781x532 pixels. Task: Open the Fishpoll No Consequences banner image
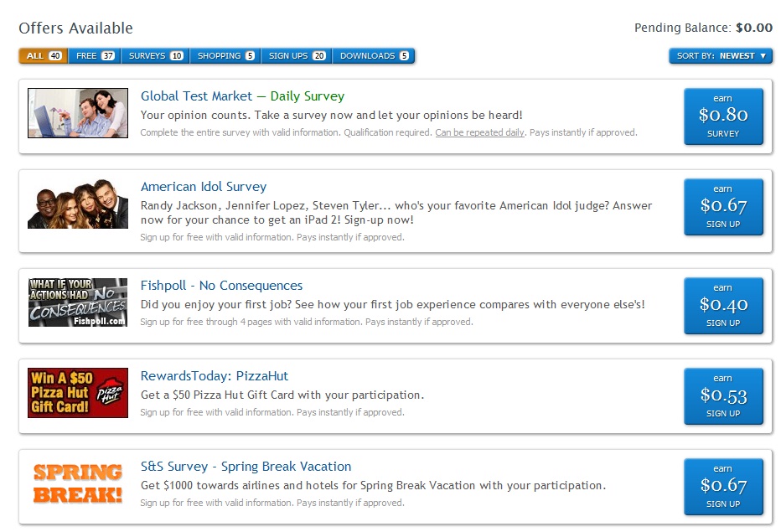78,302
